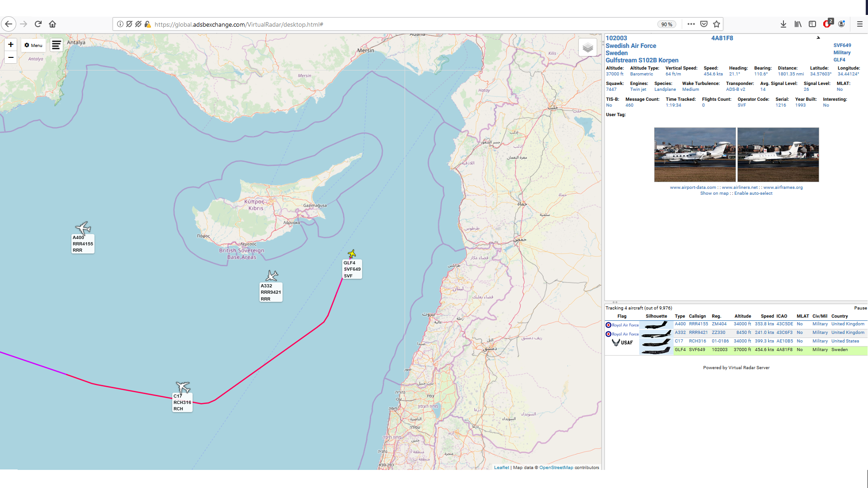Click the yellow GLF4 aircraft marker

352,254
